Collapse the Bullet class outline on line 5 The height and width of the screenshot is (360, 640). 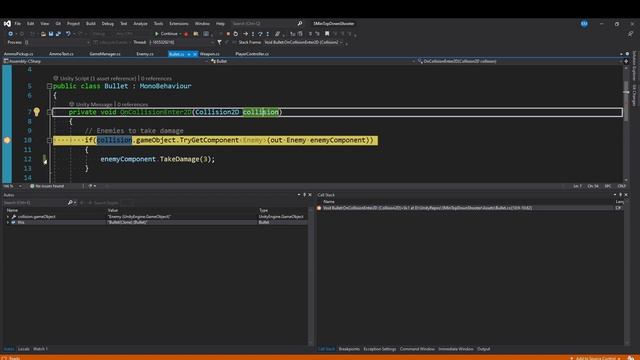[49, 86]
